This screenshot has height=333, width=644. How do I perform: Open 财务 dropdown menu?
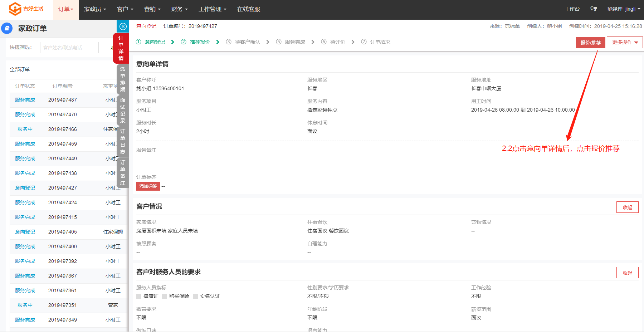179,9
